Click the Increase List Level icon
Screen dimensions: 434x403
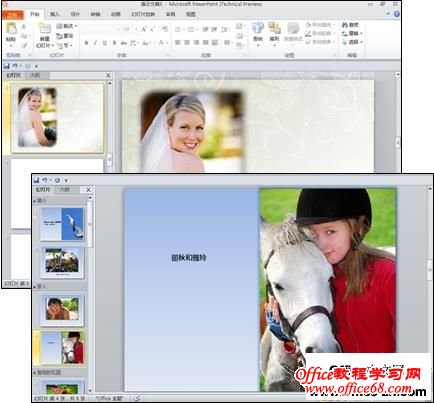pyautogui.click(x=214, y=29)
